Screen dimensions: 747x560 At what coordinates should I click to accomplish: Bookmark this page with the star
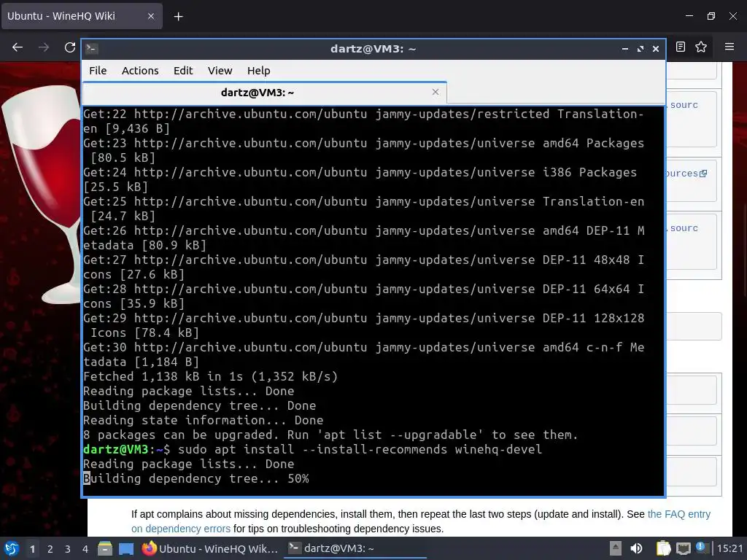tap(701, 47)
